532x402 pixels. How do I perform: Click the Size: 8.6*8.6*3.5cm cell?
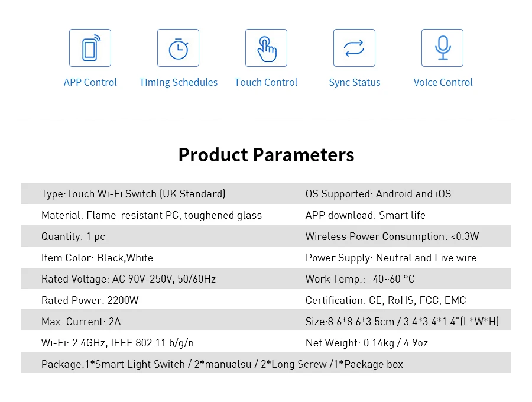tap(402, 322)
